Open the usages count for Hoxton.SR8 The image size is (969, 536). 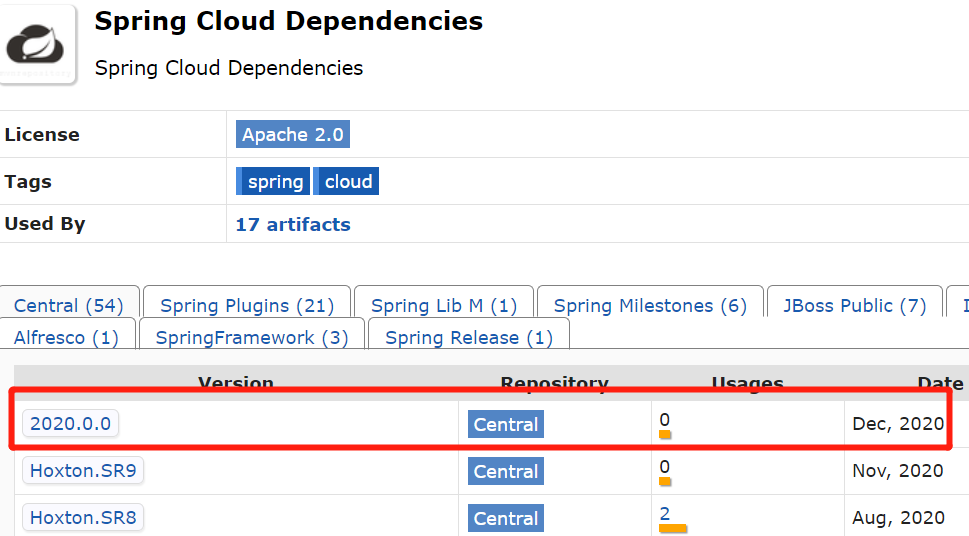665,514
